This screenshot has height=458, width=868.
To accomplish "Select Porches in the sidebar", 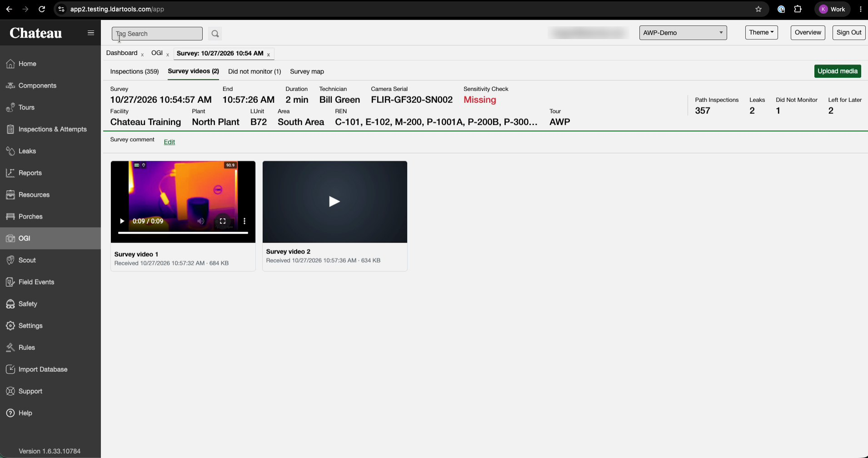I will pyautogui.click(x=50, y=216).
